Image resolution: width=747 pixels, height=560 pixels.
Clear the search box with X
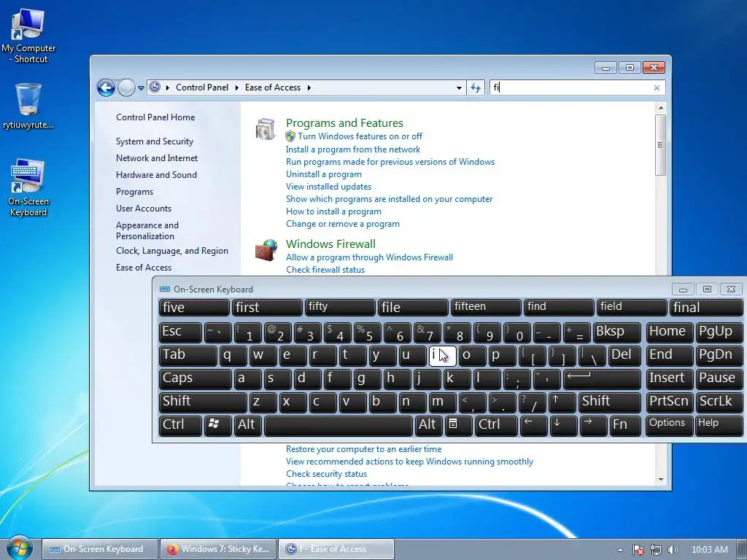click(657, 87)
